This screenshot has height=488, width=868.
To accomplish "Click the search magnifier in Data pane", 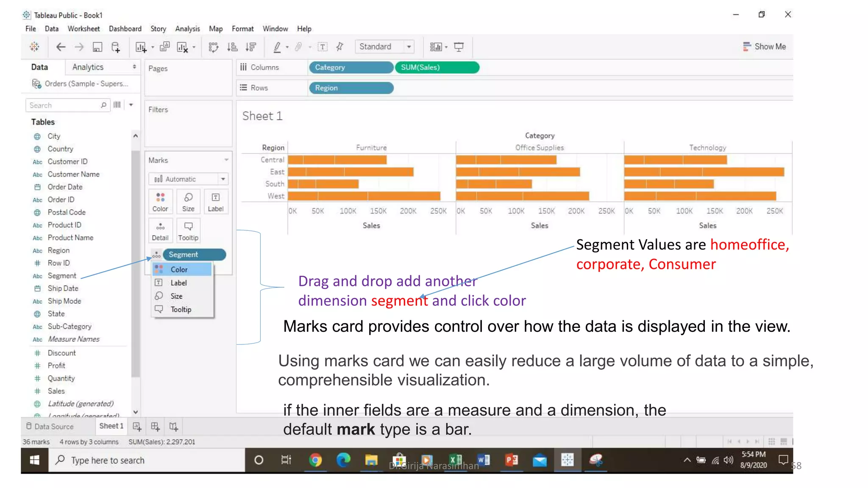I will click(x=103, y=105).
